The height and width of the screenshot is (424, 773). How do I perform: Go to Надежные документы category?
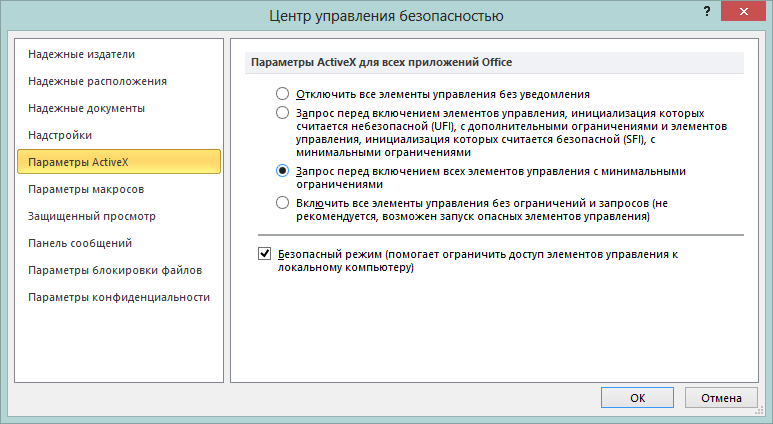(87, 108)
